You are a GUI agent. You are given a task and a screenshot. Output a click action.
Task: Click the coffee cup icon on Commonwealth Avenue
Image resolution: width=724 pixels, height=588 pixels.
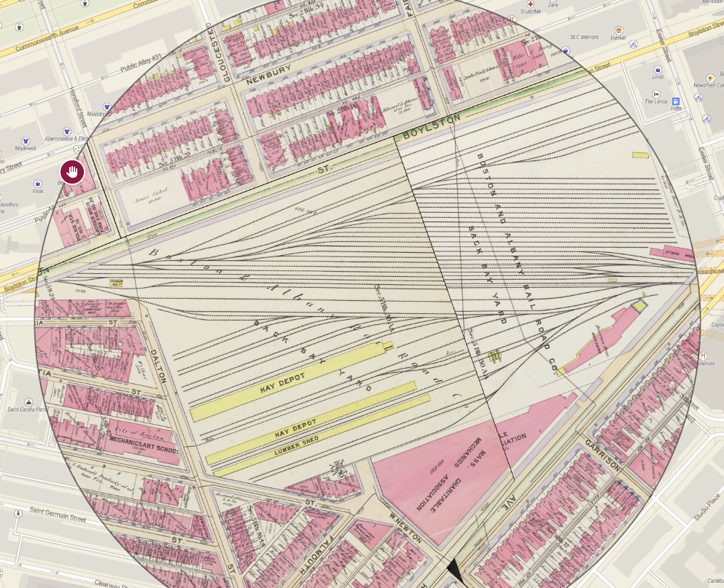[18, 26]
